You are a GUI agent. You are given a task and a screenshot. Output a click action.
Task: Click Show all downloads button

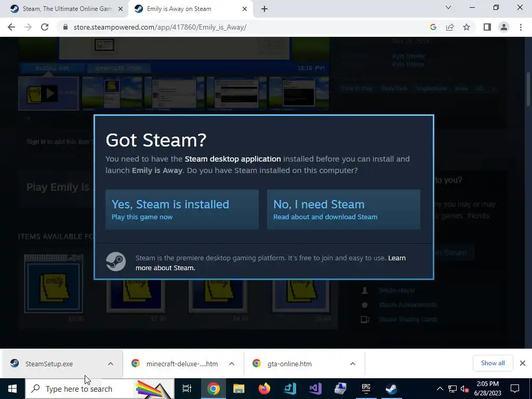click(493, 363)
